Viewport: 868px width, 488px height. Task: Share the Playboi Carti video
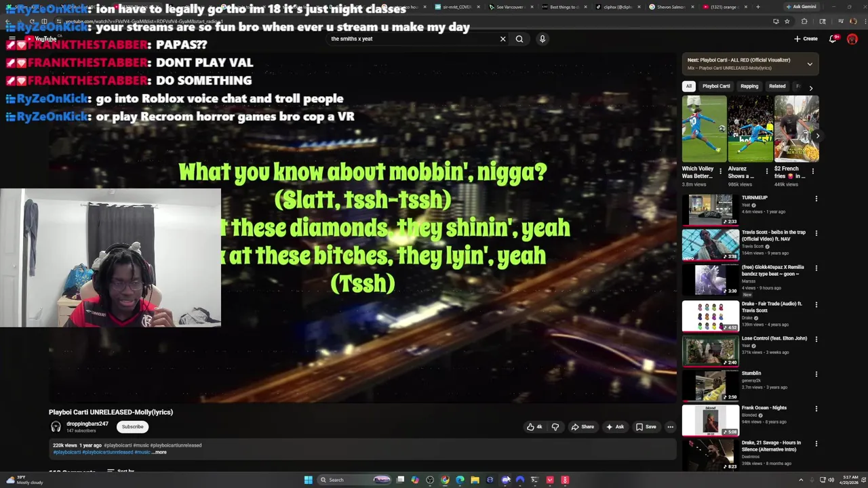tap(583, 427)
